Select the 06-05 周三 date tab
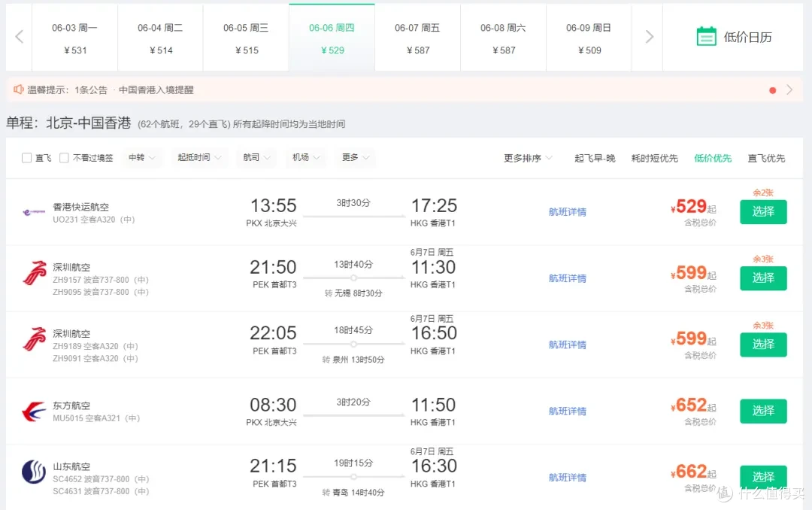 [x=246, y=38]
